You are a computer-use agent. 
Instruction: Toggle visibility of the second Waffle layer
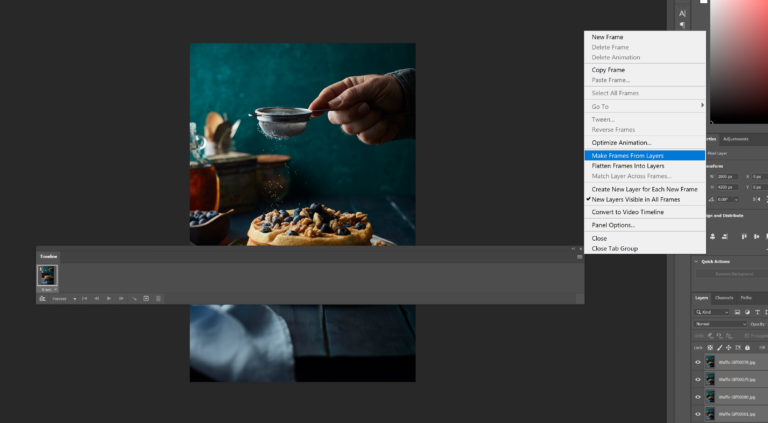[x=698, y=379]
